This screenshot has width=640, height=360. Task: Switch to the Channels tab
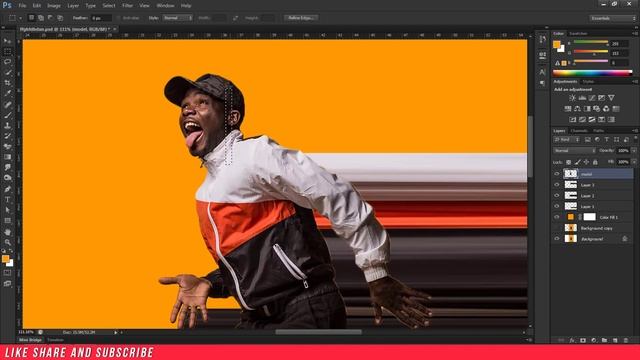tap(579, 131)
